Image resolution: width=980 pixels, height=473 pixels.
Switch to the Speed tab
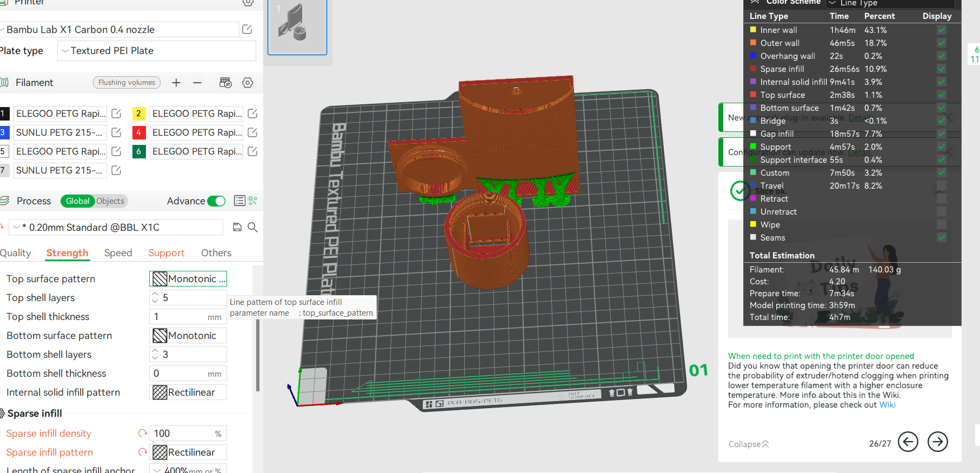(118, 253)
